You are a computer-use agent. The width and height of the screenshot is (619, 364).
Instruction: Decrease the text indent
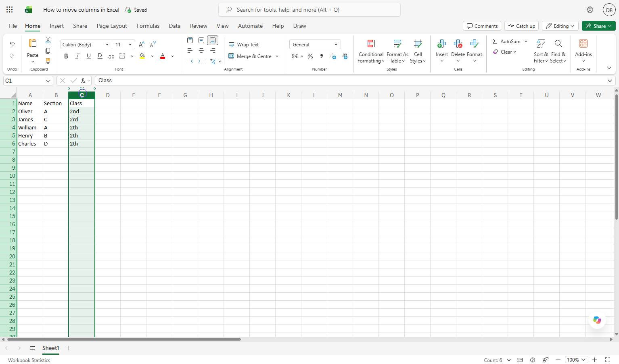190,61
